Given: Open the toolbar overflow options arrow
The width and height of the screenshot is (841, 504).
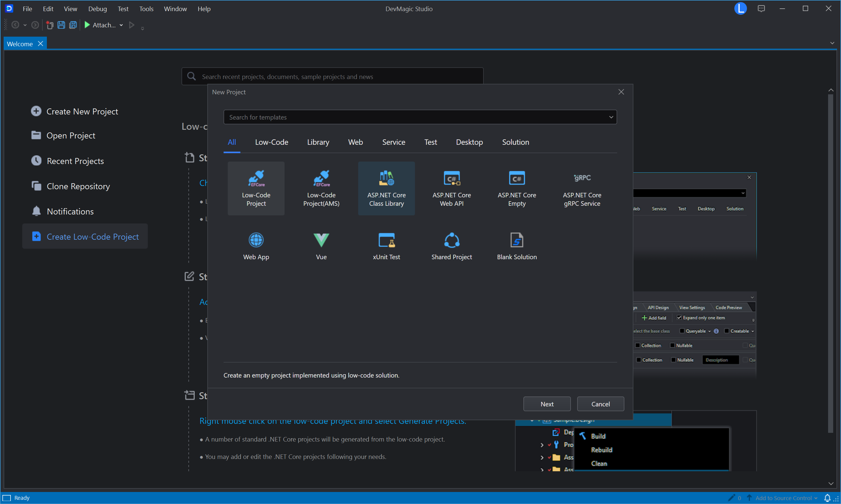Looking at the screenshot, I should (142, 29).
